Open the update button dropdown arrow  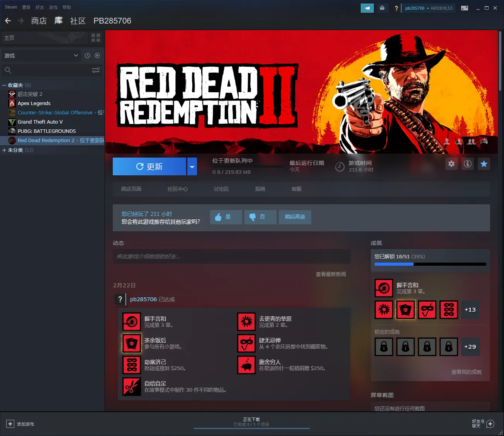[192, 167]
